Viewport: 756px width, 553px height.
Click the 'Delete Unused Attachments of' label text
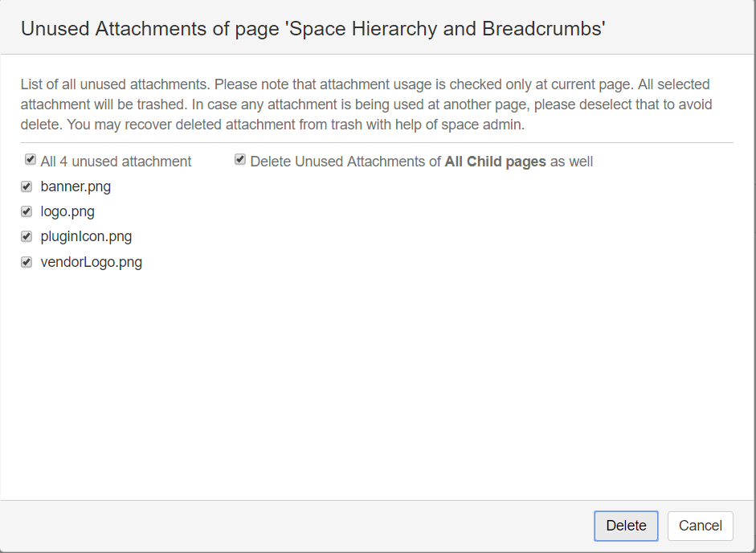pos(345,162)
